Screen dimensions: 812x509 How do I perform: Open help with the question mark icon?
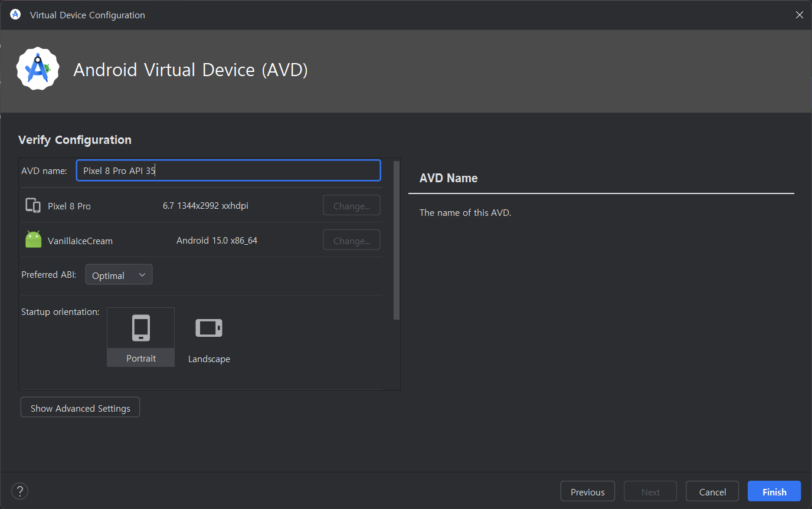[x=19, y=491]
